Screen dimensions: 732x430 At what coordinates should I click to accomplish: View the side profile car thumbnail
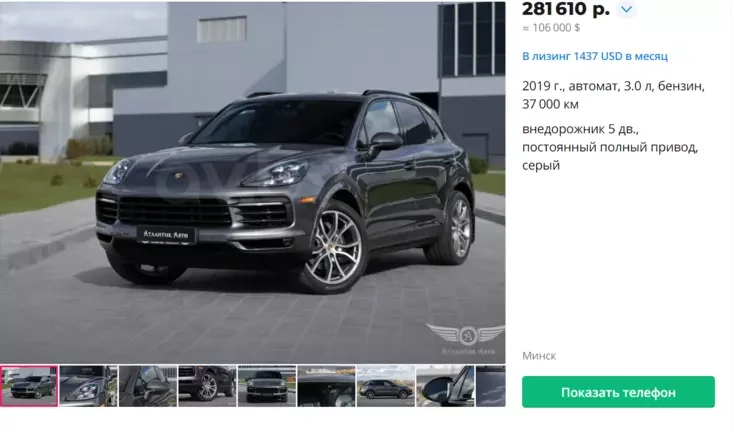pos(385,386)
